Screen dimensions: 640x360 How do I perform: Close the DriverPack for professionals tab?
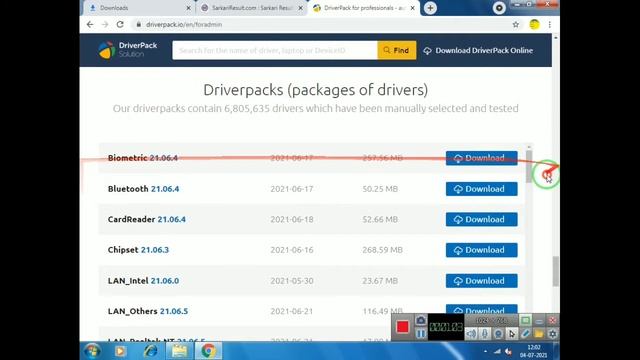(413, 8)
